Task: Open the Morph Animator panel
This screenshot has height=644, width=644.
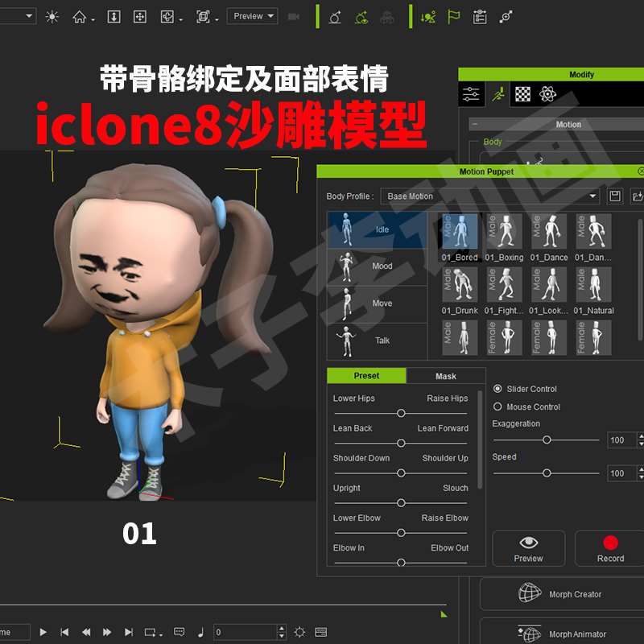Action: (563, 634)
